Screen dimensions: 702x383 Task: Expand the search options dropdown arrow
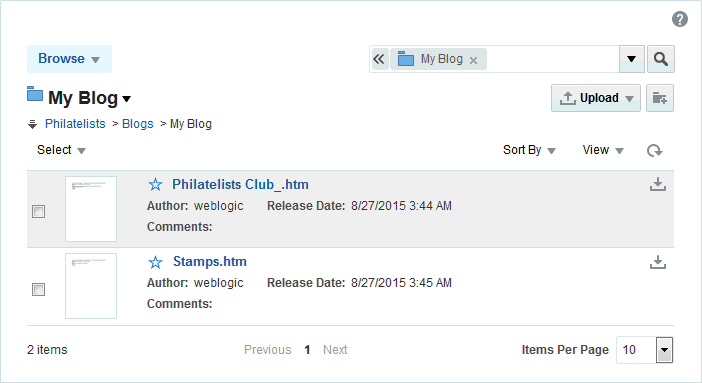click(x=631, y=59)
